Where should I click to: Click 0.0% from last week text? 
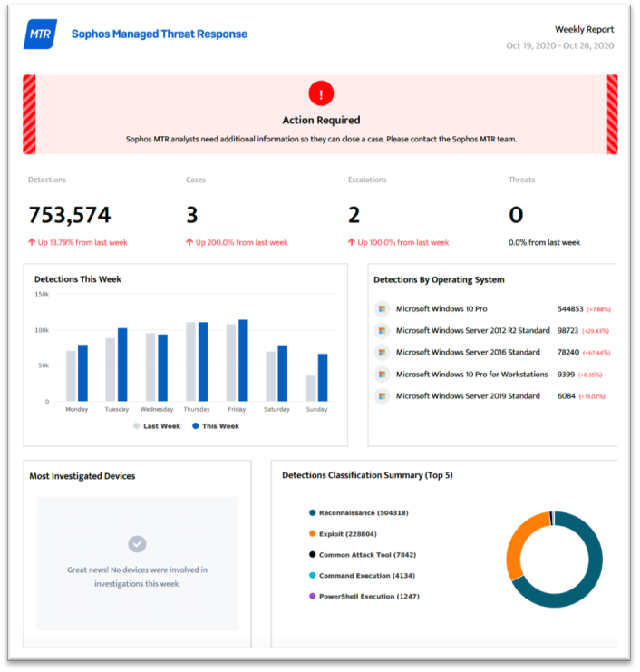click(544, 242)
